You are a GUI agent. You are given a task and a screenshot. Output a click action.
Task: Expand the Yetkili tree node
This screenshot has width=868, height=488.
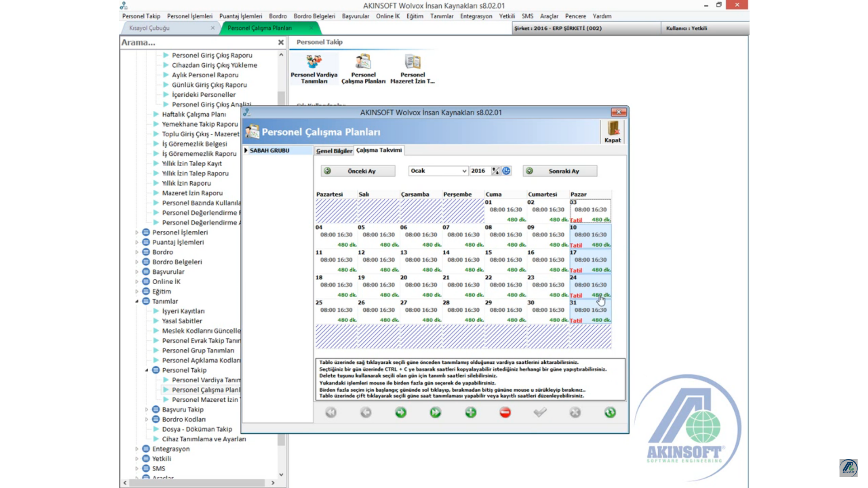(137, 459)
